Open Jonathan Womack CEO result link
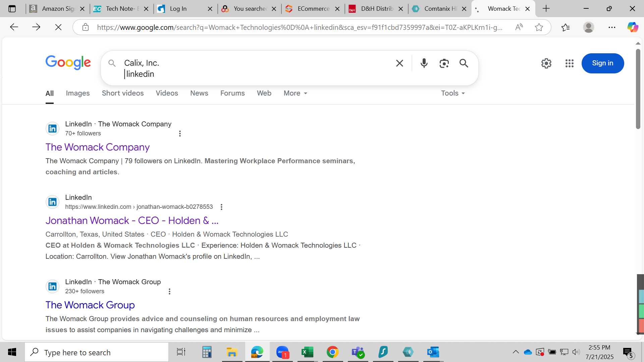 pos(132,221)
